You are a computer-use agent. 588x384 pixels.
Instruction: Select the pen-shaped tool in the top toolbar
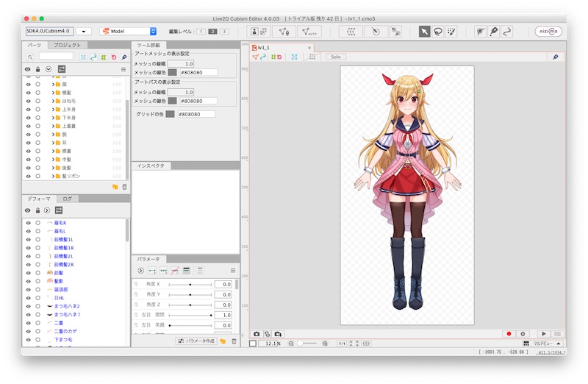[x=494, y=32]
